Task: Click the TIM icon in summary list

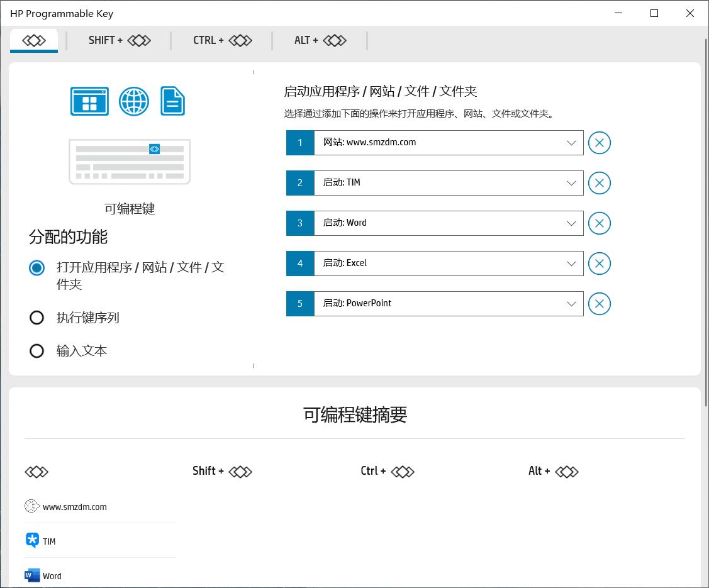Action: (x=32, y=541)
